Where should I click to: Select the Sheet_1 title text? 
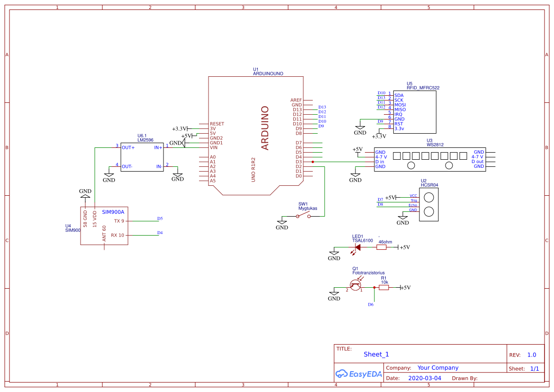[376, 354]
